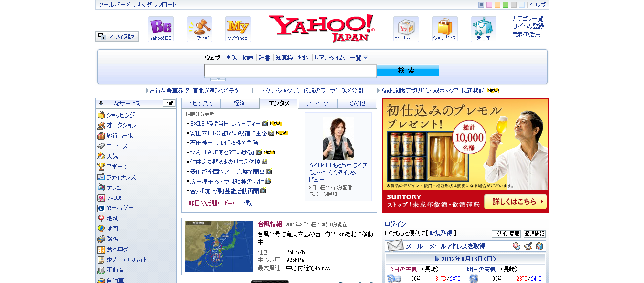644x283 pixels.
Task: Open the きっず robot icon
Action: click(x=484, y=29)
